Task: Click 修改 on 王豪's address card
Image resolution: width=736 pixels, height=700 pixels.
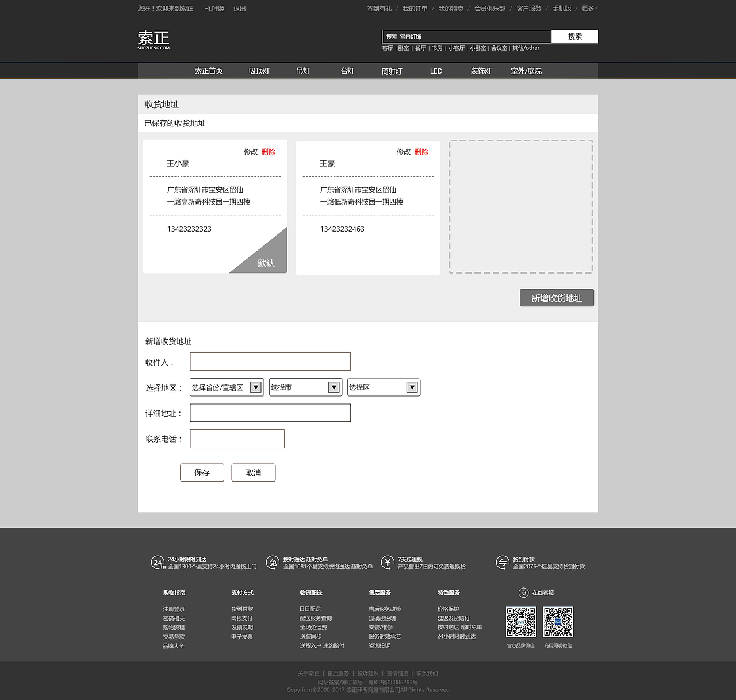Action: tap(404, 152)
